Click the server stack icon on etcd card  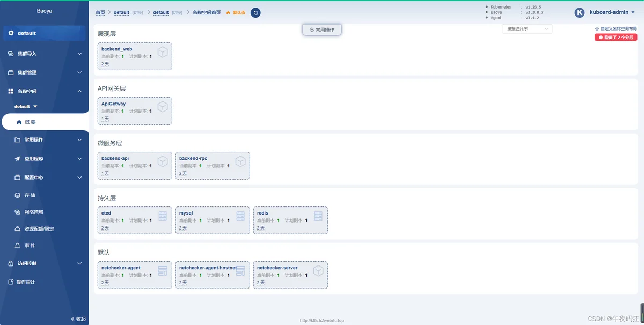(x=163, y=216)
